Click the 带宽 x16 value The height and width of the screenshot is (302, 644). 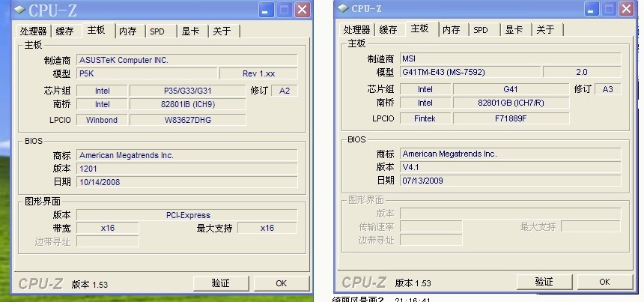coord(108,228)
